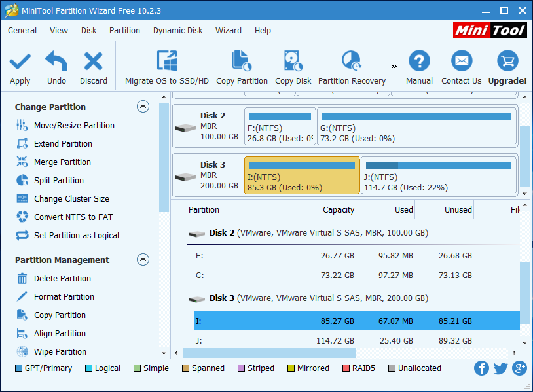Choose Delete Partition in the sidebar
Image resolution: width=533 pixels, height=392 pixels.
54,279
